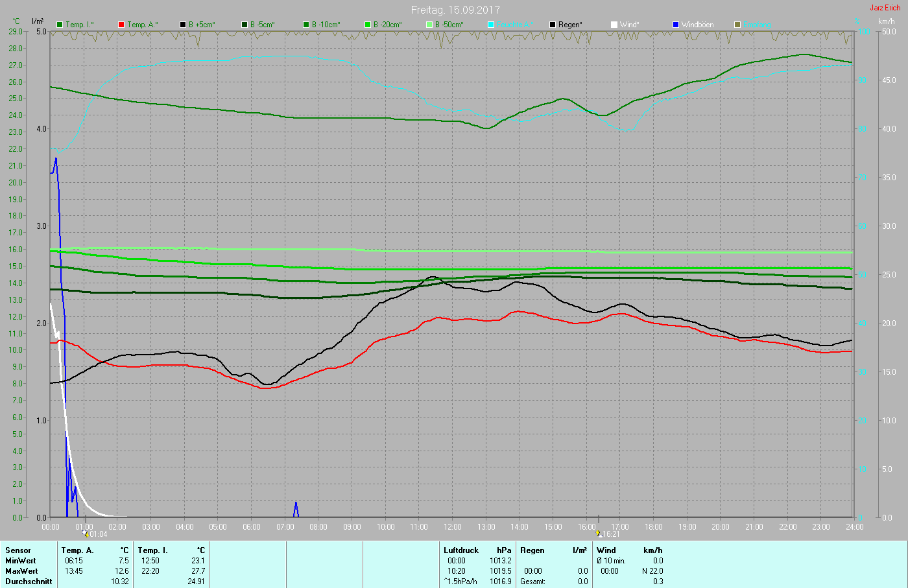Click the cyan legend square

pos(491,25)
